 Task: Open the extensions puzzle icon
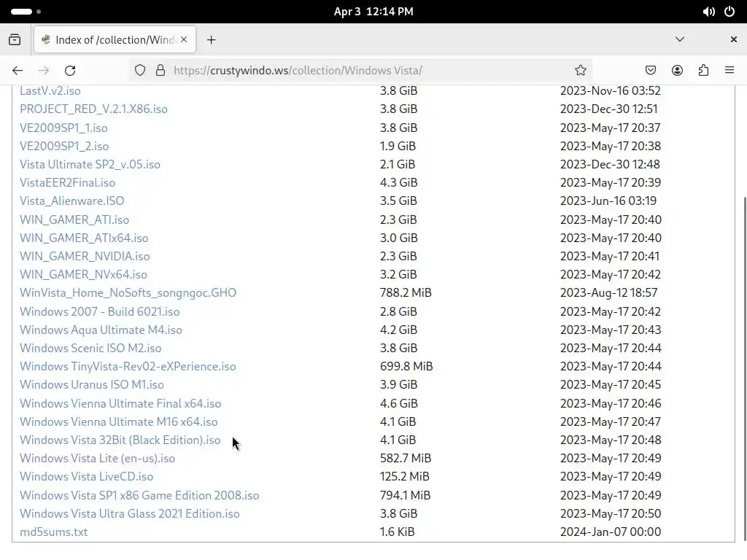point(703,71)
